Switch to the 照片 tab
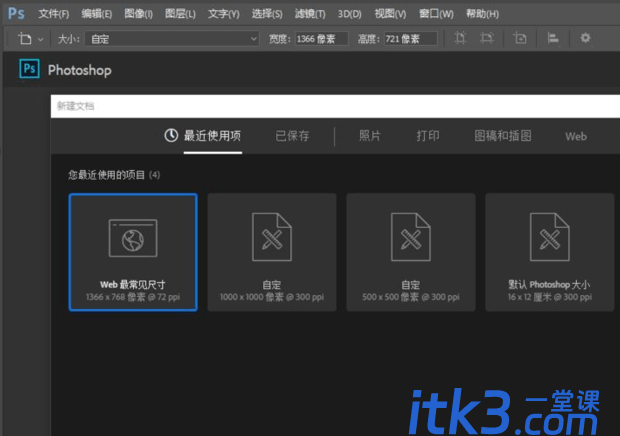The width and height of the screenshot is (620, 436). (370, 136)
